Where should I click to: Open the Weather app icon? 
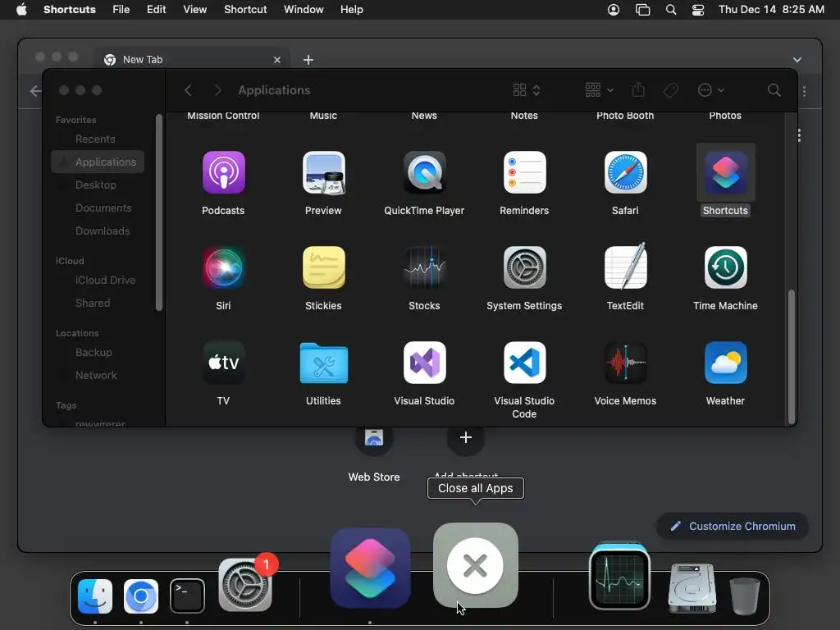(725, 363)
